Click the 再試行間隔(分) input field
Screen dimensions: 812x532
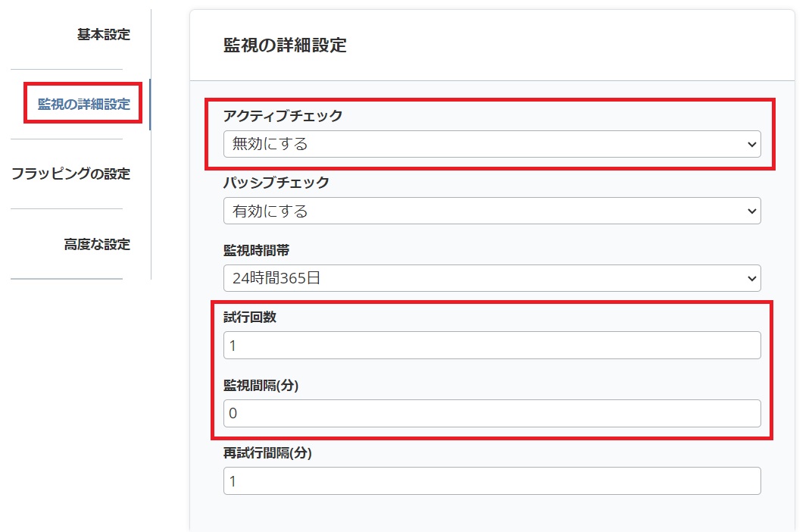(492, 480)
